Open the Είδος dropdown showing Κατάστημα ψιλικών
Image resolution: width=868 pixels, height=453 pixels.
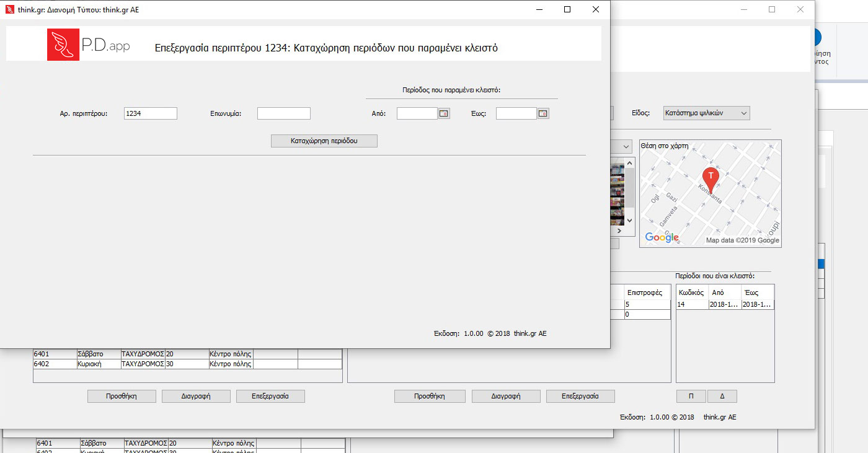point(706,113)
